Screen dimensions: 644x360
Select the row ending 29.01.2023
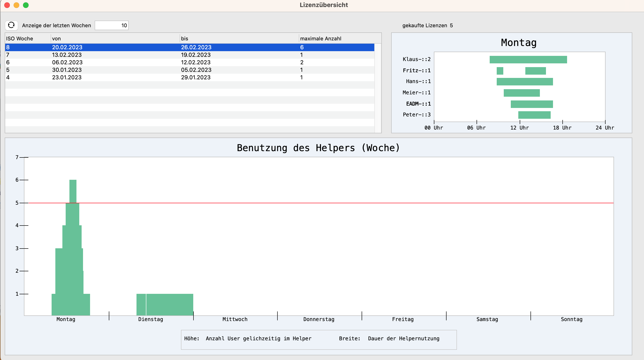click(x=196, y=77)
